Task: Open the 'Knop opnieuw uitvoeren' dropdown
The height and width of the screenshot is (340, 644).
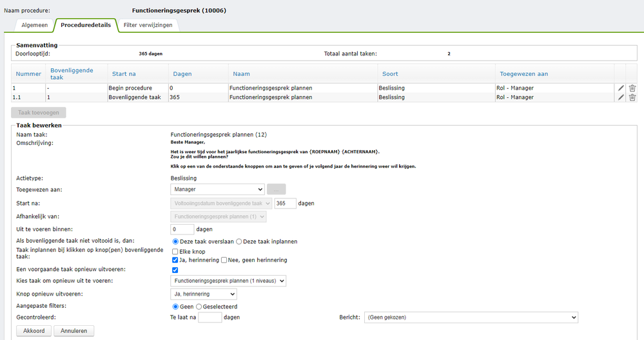Action: click(203, 294)
